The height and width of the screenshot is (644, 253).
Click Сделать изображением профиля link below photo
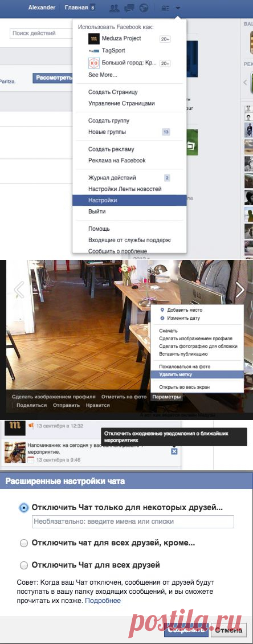coord(54,397)
